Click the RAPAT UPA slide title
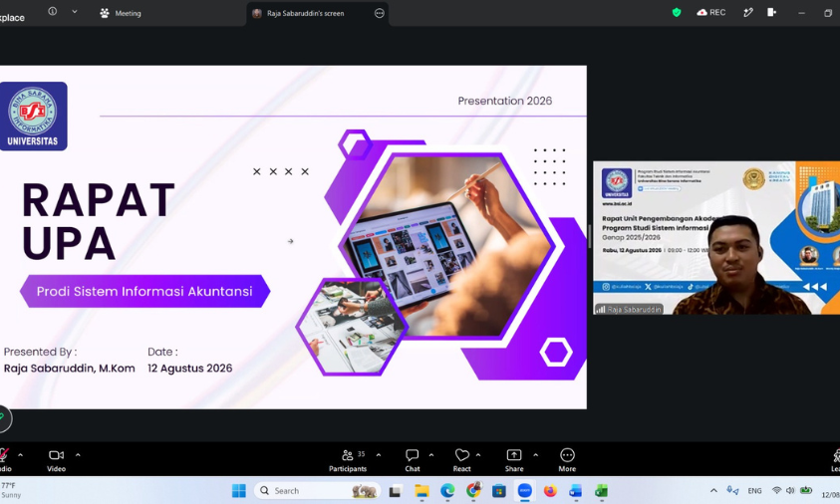Screen dimensions: 840x504 (x=98, y=221)
